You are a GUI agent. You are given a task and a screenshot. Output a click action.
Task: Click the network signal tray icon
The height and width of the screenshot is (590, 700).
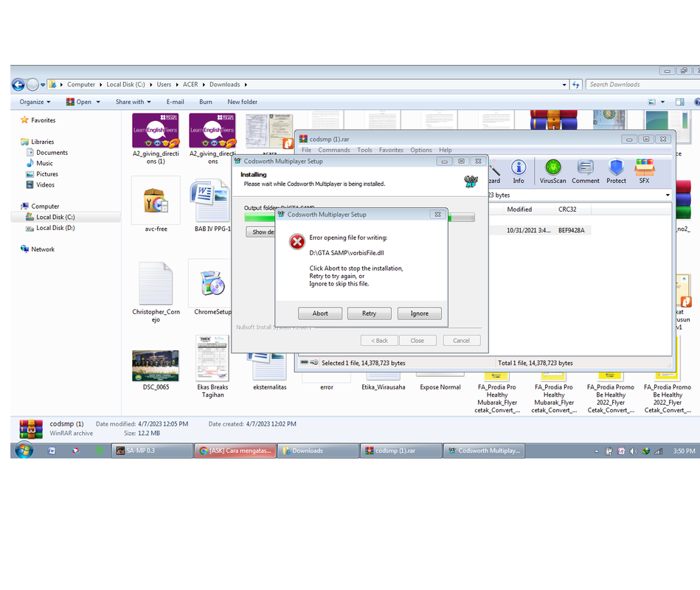pyautogui.click(x=659, y=451)
